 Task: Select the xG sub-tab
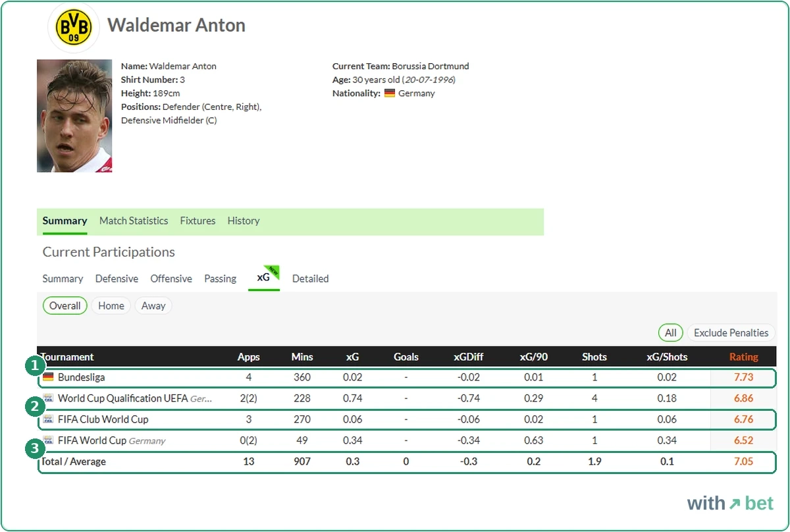coord(264,278)
